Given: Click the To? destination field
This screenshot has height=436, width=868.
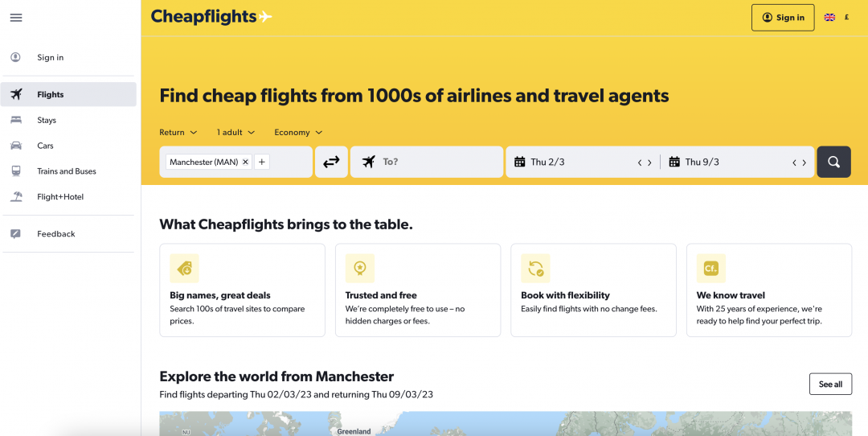Looking at the screenshot, I should 427,162.
